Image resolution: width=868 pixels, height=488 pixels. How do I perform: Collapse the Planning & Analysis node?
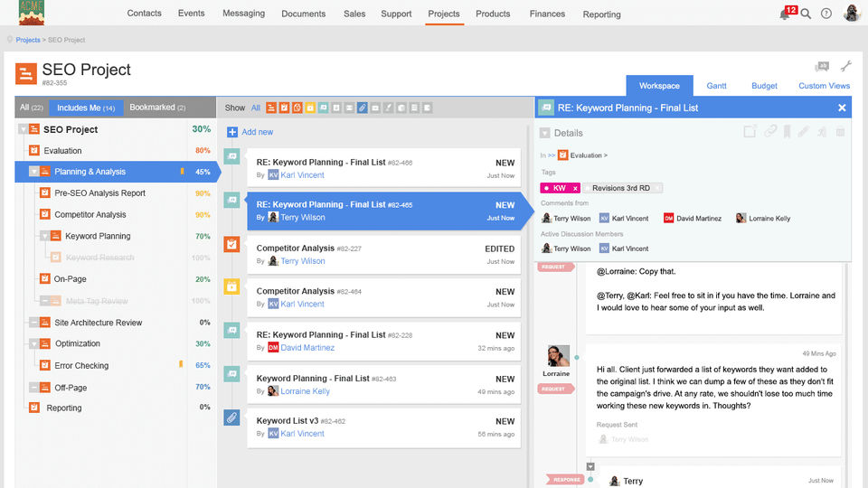[x=33, y=172]
